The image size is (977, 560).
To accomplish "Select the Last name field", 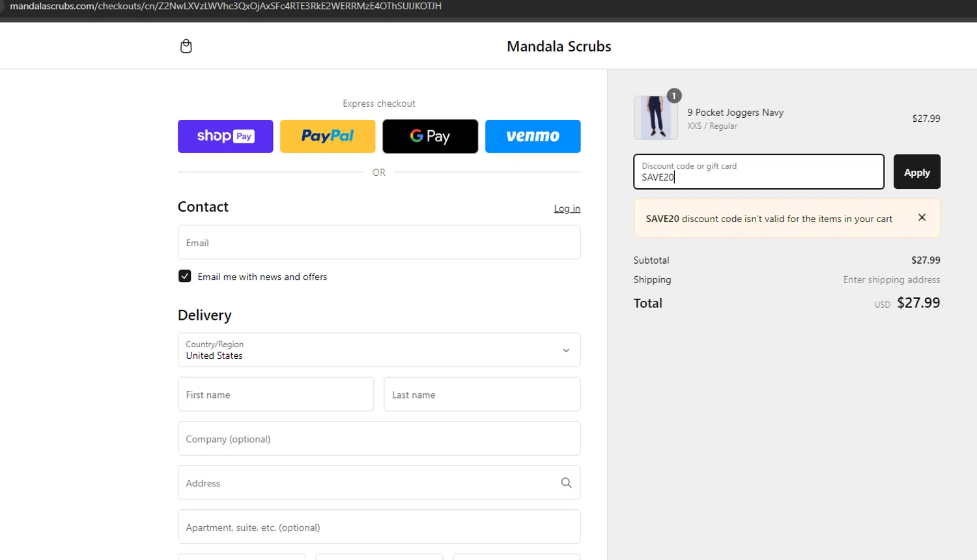I will 482,394.
